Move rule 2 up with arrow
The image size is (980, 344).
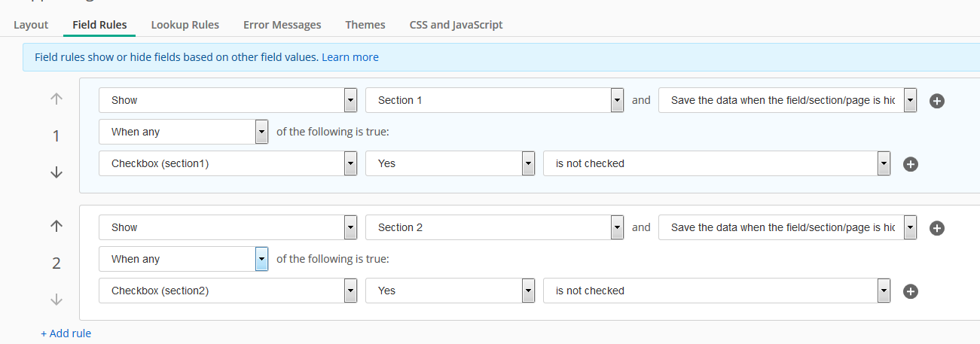[x=56, y=226]
